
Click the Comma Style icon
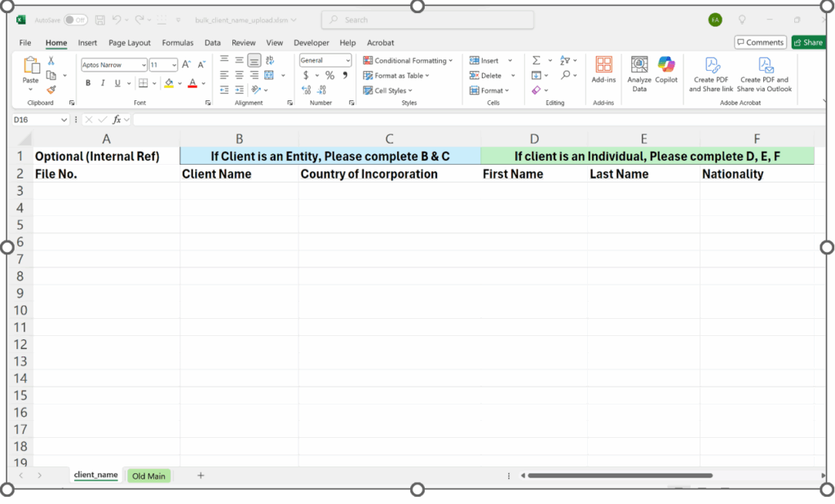(x=344, y=74)
